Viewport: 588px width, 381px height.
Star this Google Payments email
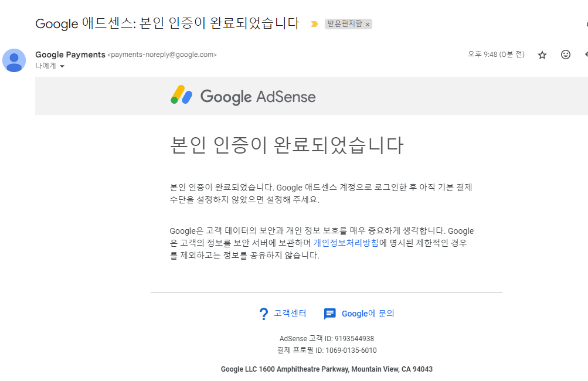point(542,55)
